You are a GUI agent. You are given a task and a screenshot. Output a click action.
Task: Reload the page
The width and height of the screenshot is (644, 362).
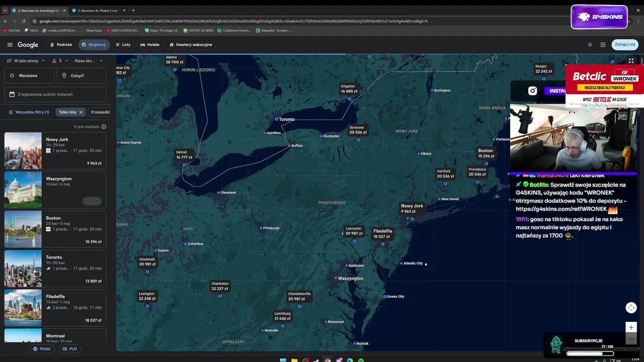pyautogui.click(x=24, y=21)
